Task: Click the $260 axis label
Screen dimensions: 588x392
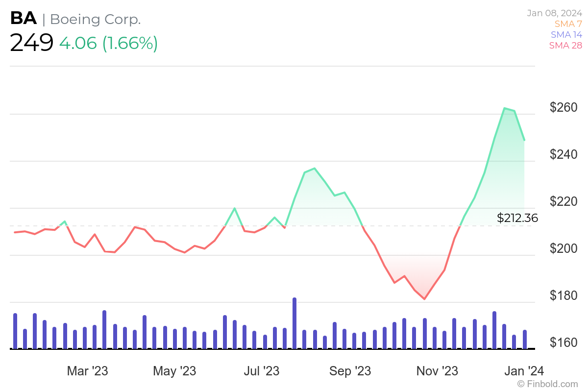Action: pos(563,107)
